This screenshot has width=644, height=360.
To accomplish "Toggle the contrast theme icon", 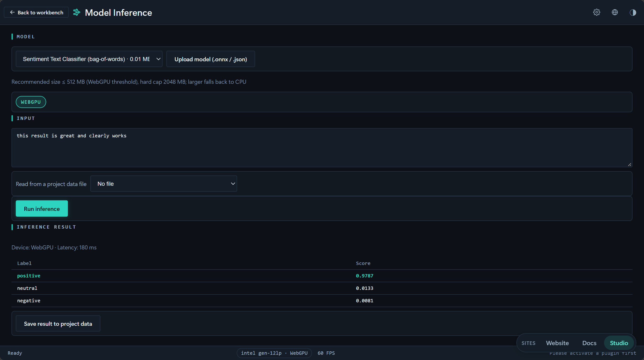I will click(633, 12).
